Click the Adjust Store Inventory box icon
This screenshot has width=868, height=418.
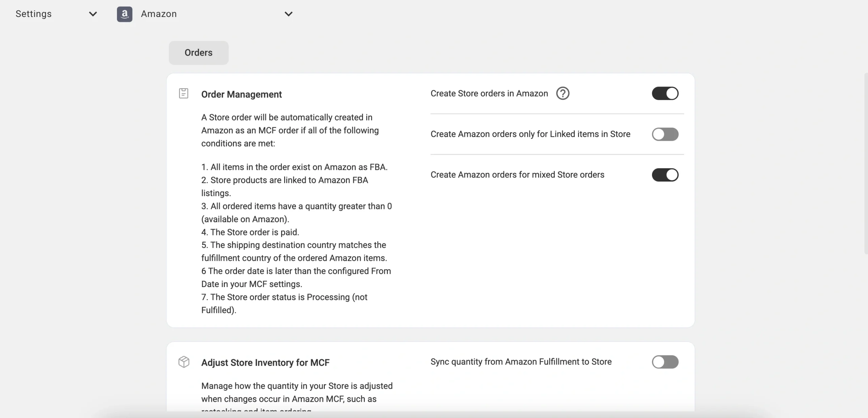(x=184, y=362)
